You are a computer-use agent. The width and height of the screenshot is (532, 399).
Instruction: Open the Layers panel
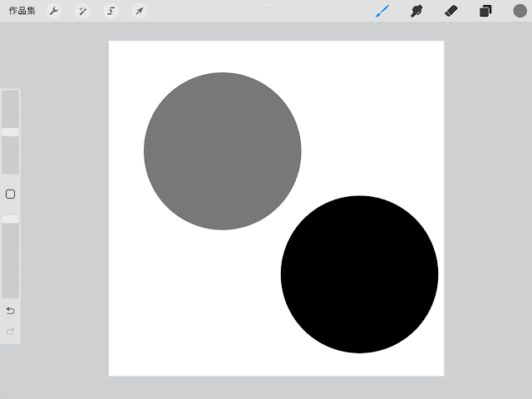[485, 11]
